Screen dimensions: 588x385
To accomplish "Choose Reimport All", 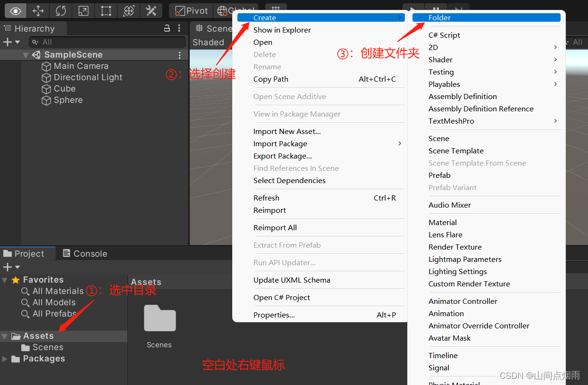I will 275,227.
